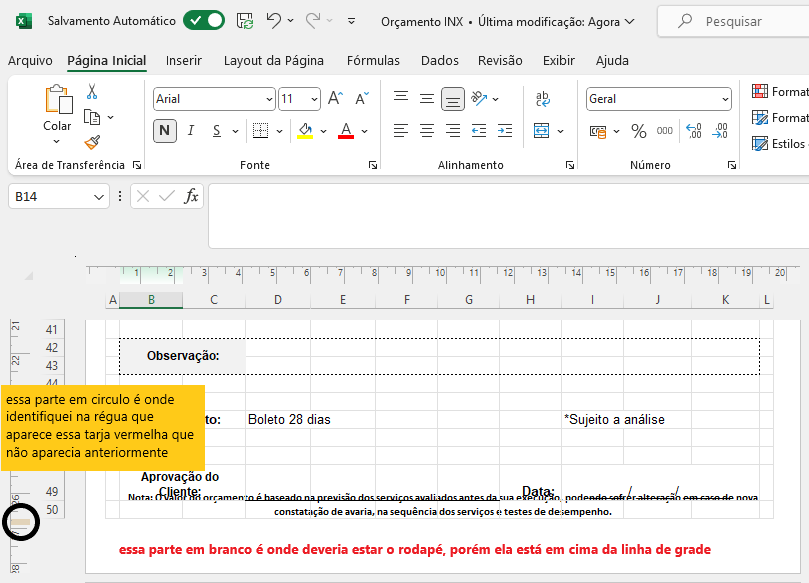Open Número group dialog launcher

[732, 165]
